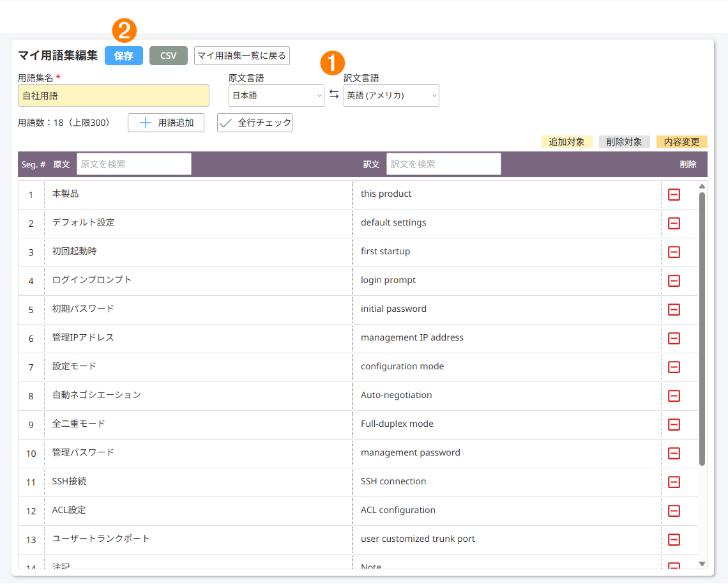Screen dimensions: 728x584
Task: Click the 内容変更 legend swatch
Action: pyautogui.click(x=682, y=142)
